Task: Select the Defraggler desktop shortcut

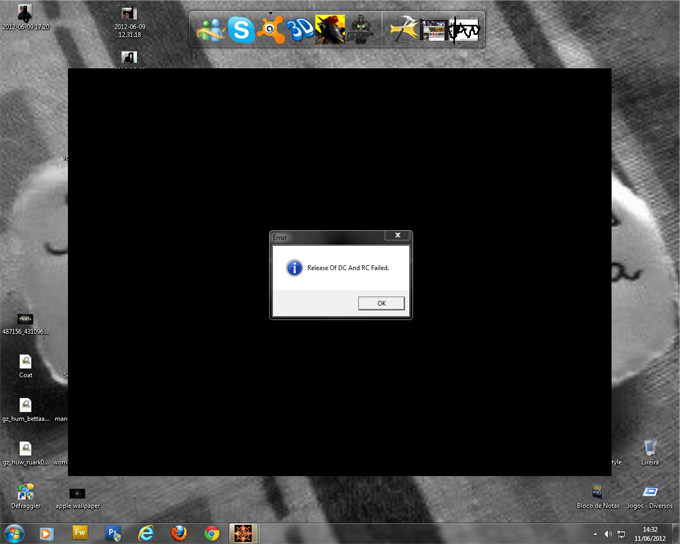Action: 25,494
